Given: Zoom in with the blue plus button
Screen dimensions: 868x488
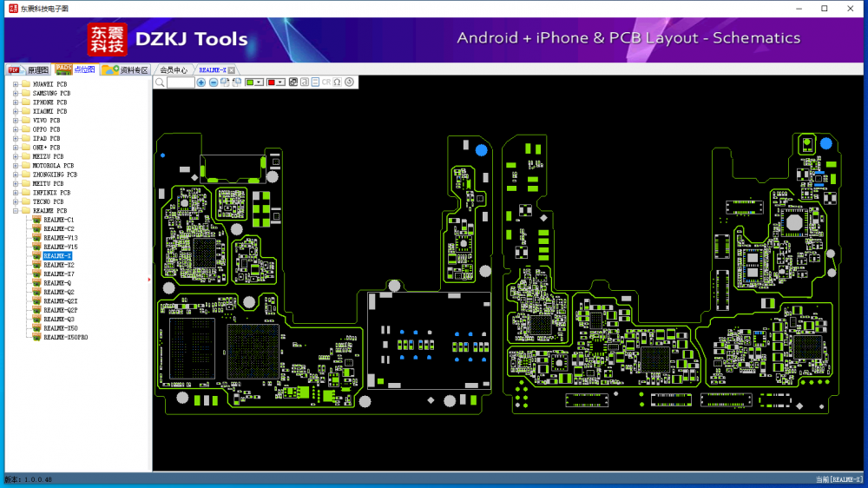Looking at the screenshot, I should click(x=201, y=82).
